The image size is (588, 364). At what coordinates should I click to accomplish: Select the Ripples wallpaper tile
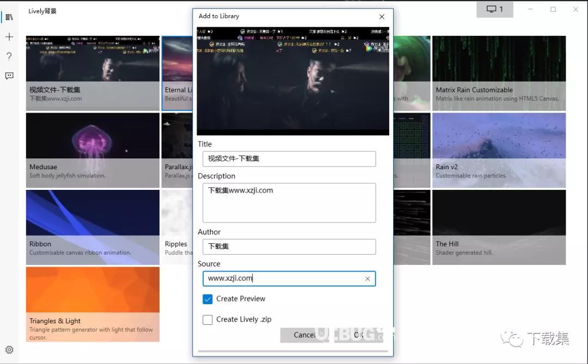point(177,227)
